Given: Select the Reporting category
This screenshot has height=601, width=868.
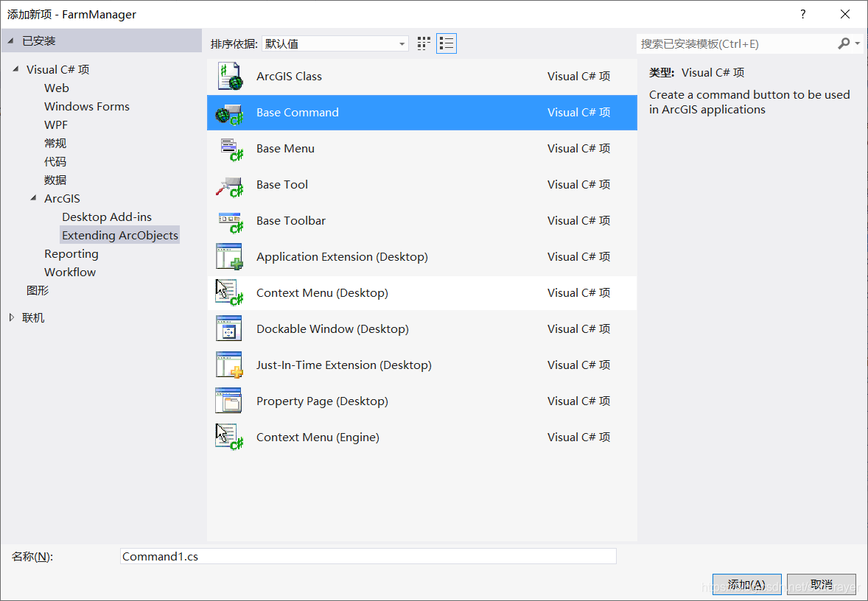Looking at the screenshot, I should pyautogui.click(x=71, y=254).
